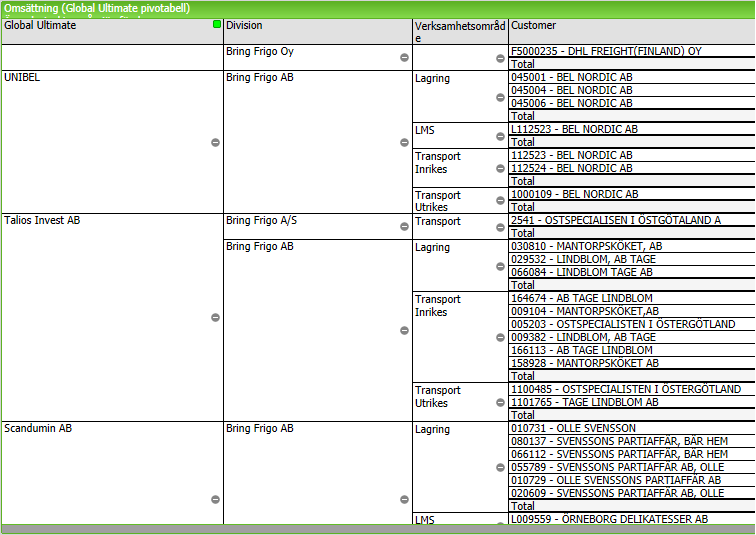Click Total row below 020609 - SVENSSONS PARTIAFFÄR

632,507
